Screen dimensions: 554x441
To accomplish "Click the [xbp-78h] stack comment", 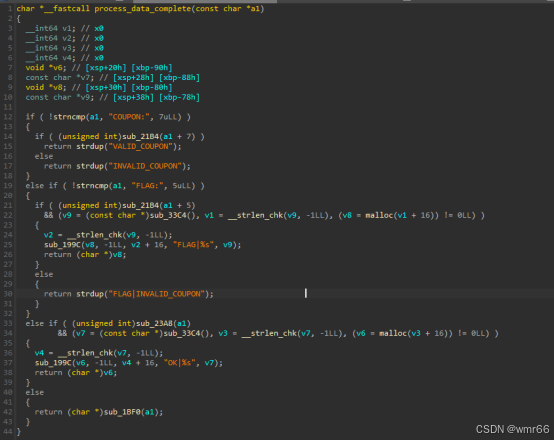I will point(179,97).
